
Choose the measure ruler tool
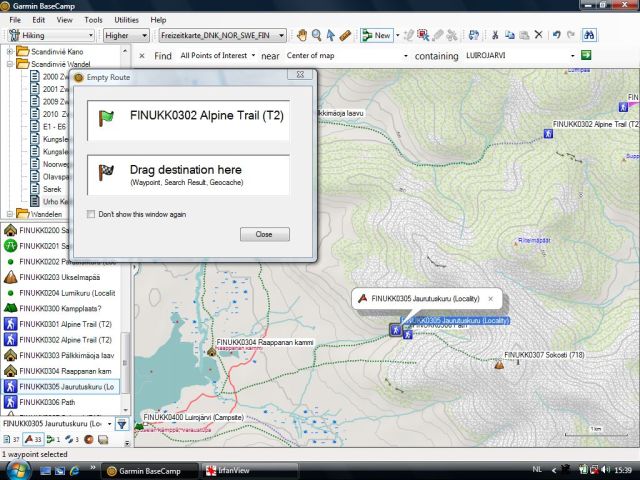[345, 35]
